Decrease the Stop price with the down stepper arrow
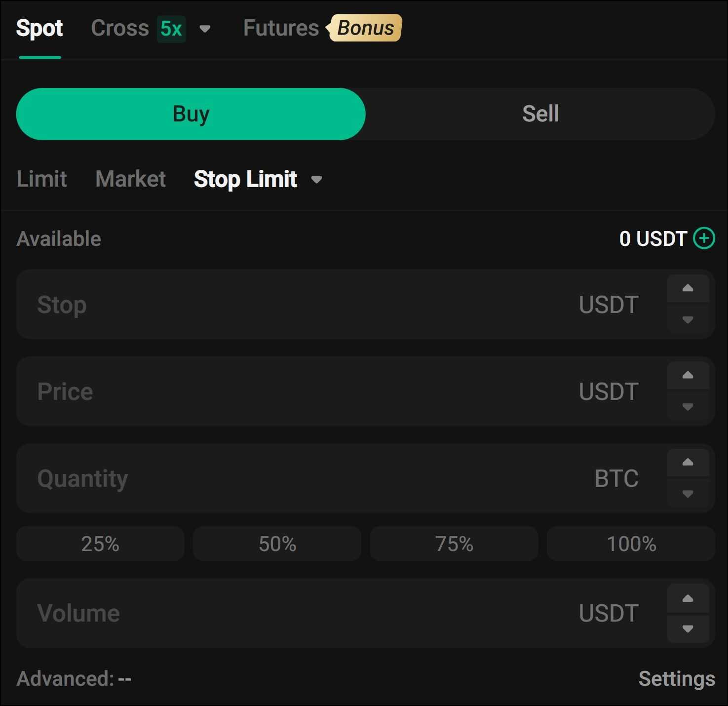This screenshot has width=728, height=706. click(x=688, y=320)
